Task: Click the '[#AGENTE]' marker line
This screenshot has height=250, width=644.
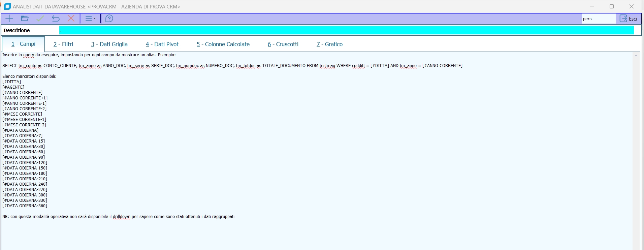Action: (x=13, y=87)
